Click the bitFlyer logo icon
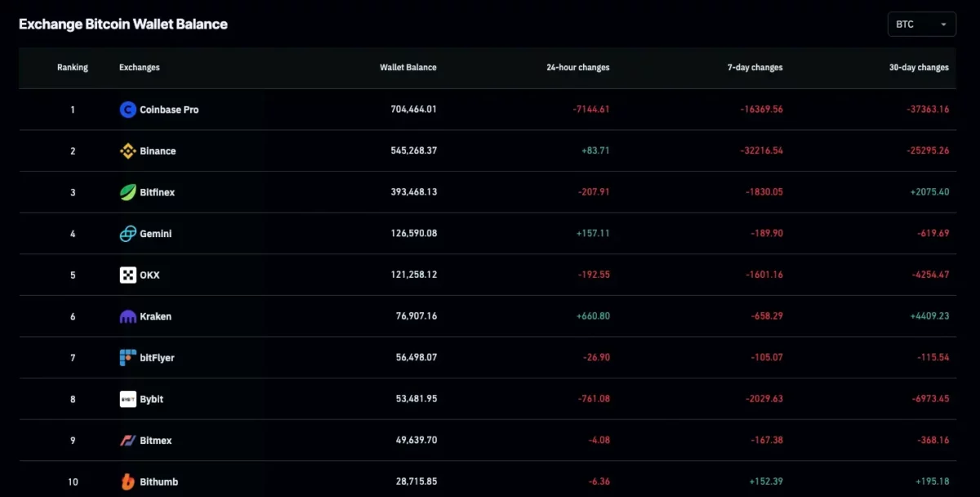Image resolution: width=980 pixels, height=497 pixels. (127, 358)
